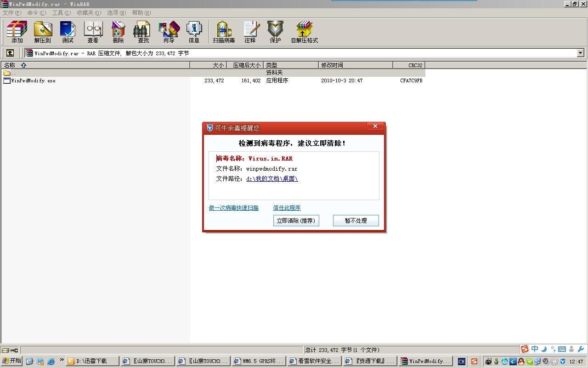This screenshot has height=368, width=588.
Task: Sort files by the CRC32 column header
Action: pos(409,65)
